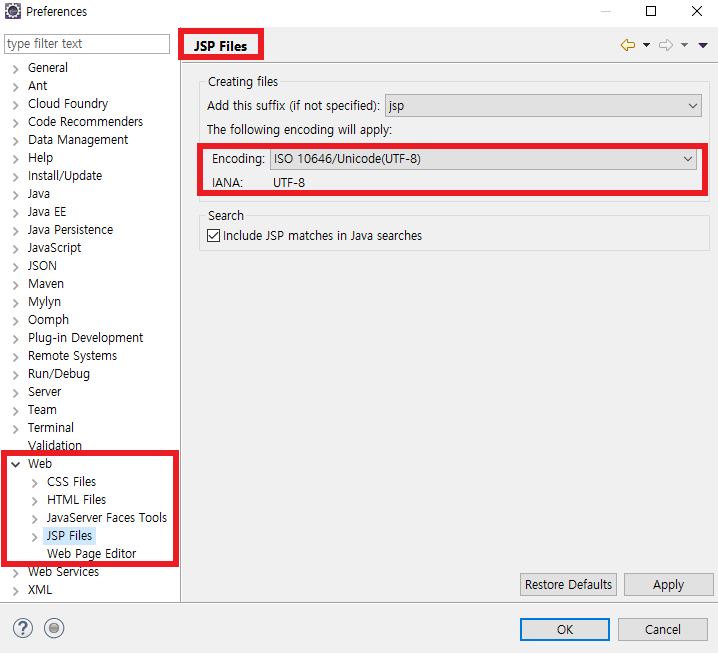Viewport: 718px width, 653px height.
Task: Select Java EE in the tree
Action: pyautogui.click(x=47, y=212)
